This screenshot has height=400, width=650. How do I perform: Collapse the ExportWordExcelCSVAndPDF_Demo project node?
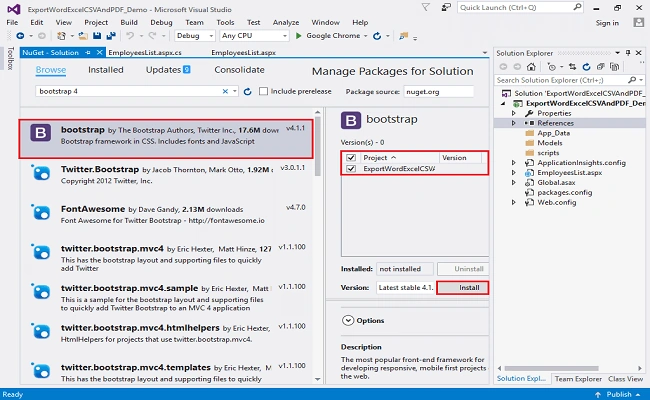[503, 104]
